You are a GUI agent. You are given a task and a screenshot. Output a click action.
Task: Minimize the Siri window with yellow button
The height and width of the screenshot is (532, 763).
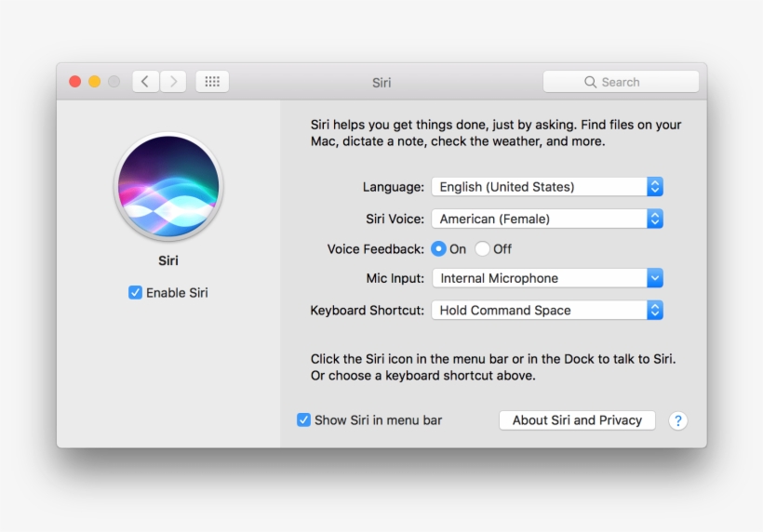coord(94,82)
